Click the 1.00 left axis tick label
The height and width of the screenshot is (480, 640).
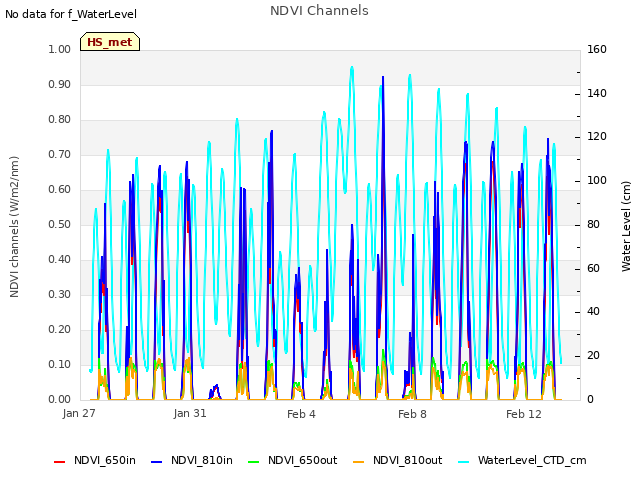60,49
